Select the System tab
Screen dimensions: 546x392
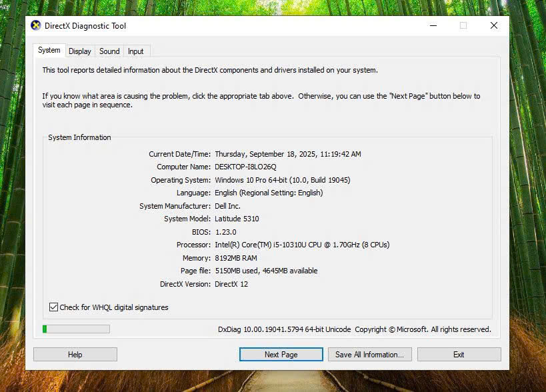click(x=49, y=51)
